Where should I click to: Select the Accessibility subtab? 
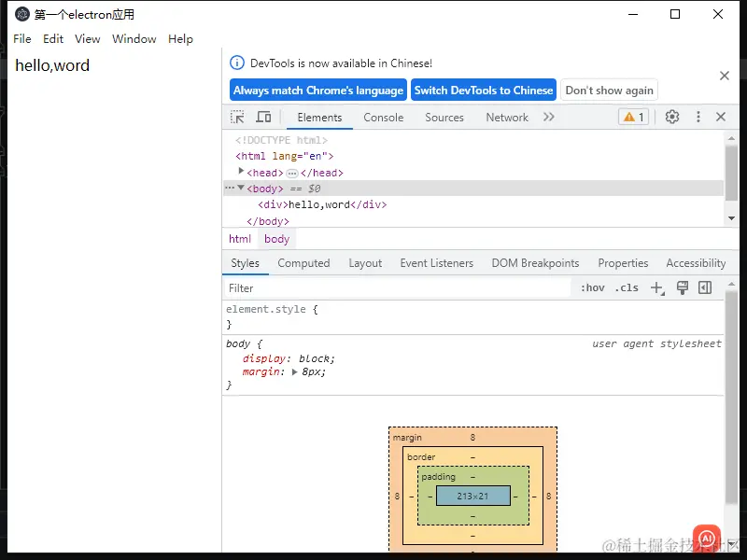696,263
